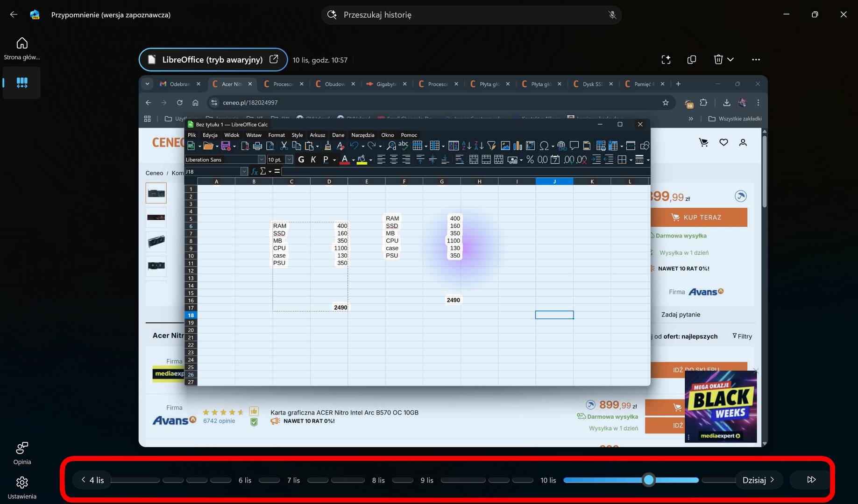Open the three-dot more options menu
858x504 pixels.
pos(756,60)
